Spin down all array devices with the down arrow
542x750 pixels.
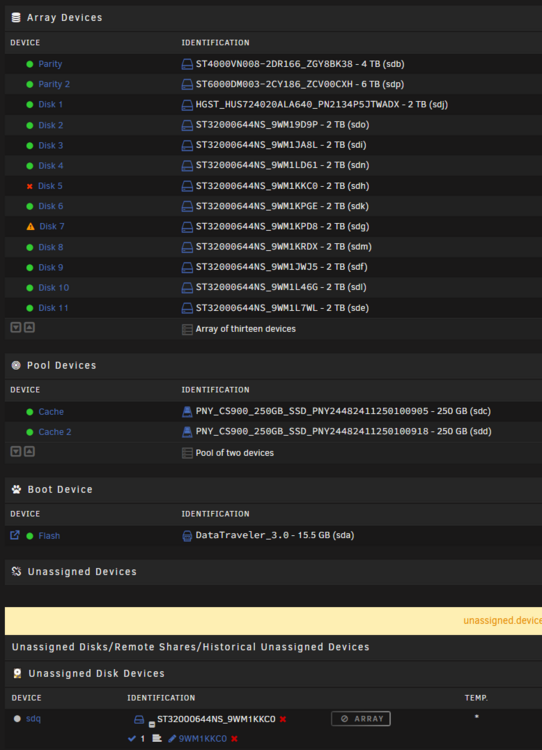pos(16,328)
